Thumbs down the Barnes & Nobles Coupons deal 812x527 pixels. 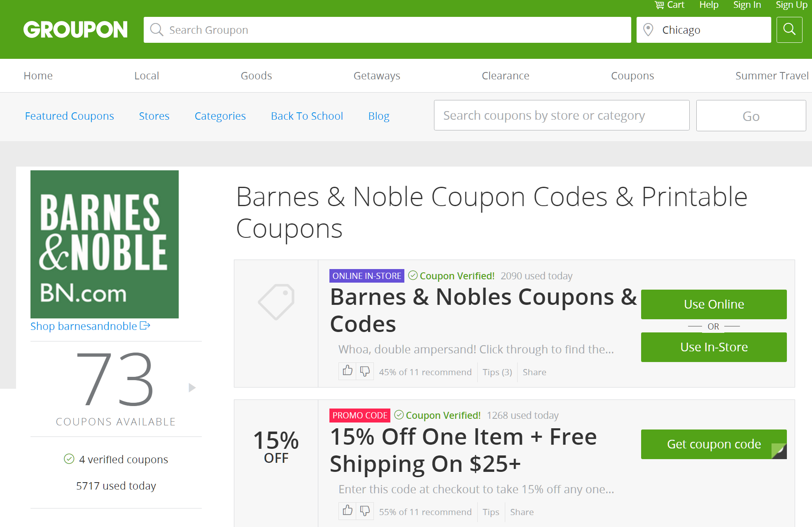click(365, 371)
